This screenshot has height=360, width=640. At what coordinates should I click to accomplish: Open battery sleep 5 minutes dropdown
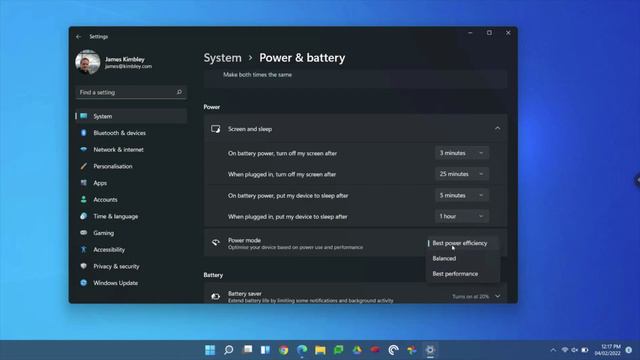point(462,196)
